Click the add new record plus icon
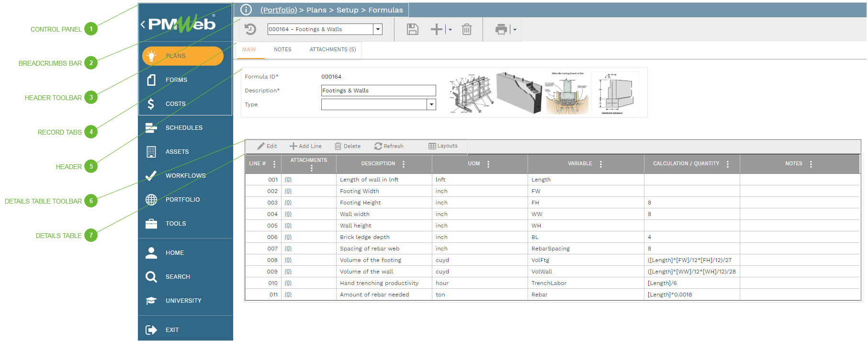This screenshot has width=868, height=342. point(436,30)
